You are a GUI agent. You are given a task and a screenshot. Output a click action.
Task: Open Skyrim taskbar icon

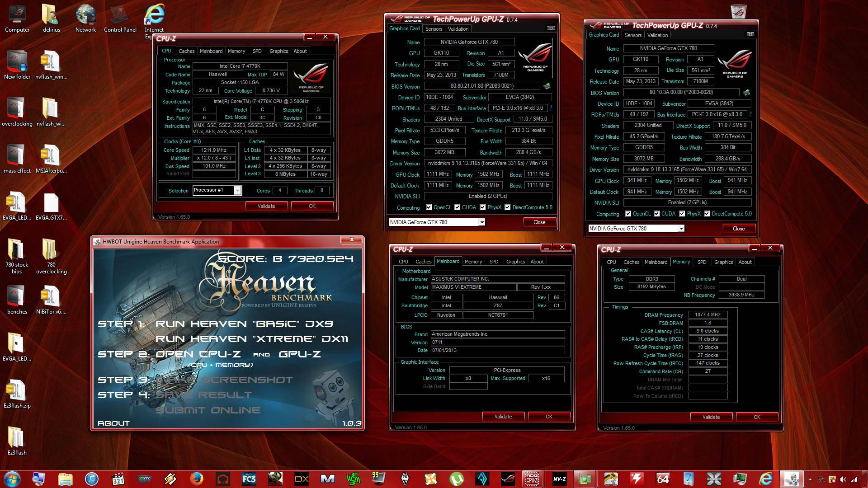click(405, 479)
